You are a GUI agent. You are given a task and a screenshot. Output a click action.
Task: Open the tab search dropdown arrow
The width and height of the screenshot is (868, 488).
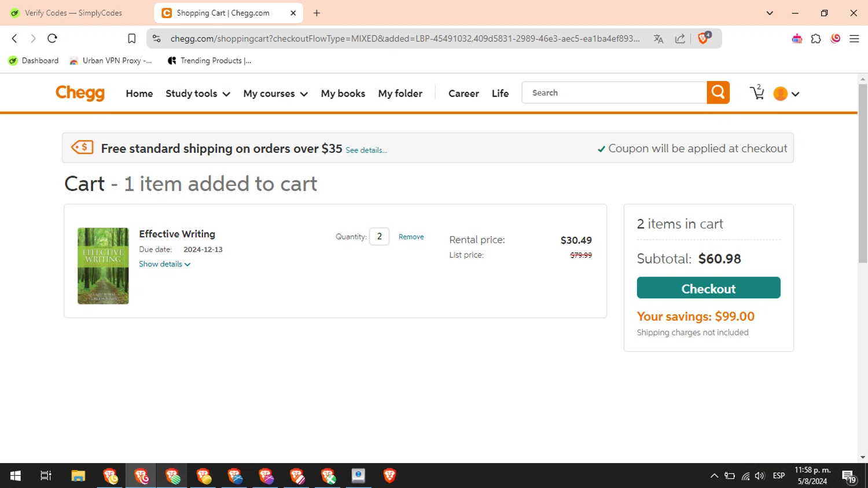point(770,13)
